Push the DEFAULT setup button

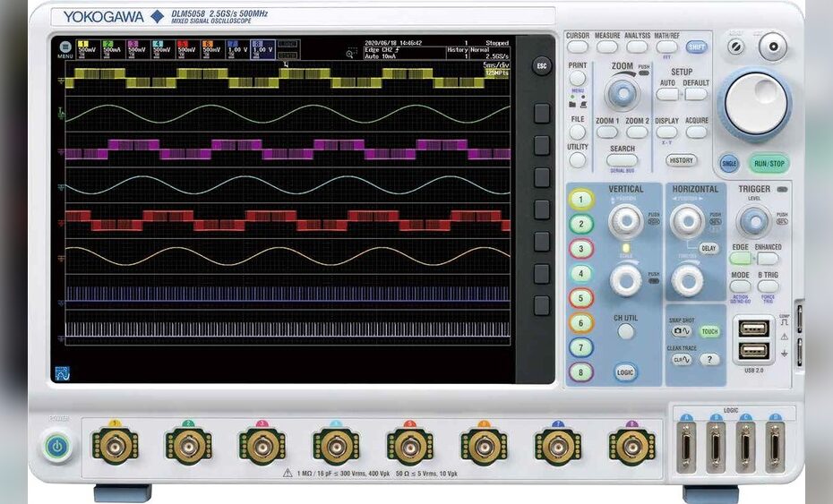point(696,95)
